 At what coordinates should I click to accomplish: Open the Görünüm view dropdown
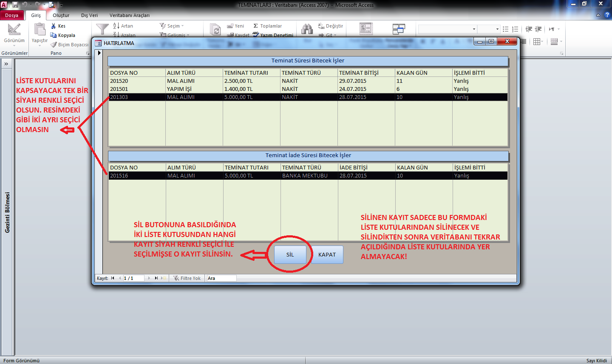[14, 41]
